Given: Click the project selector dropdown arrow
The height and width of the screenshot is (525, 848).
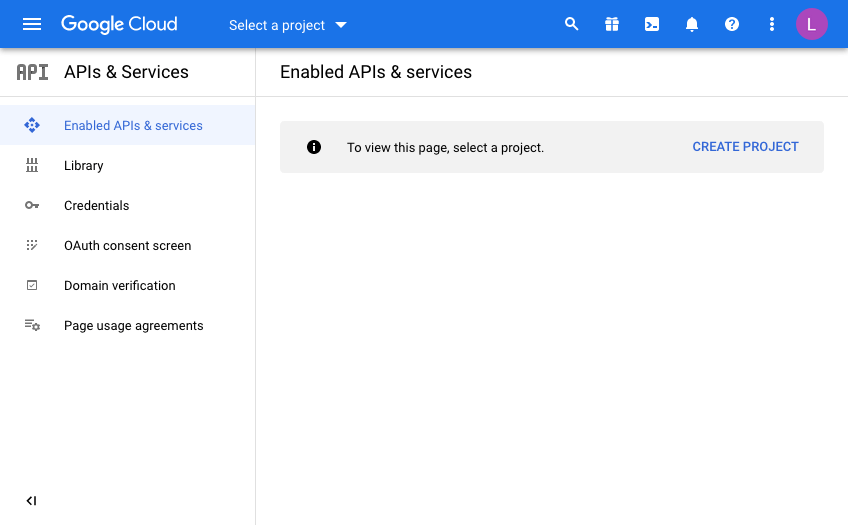Looking at the screenshot, I should tap(341, 25).
